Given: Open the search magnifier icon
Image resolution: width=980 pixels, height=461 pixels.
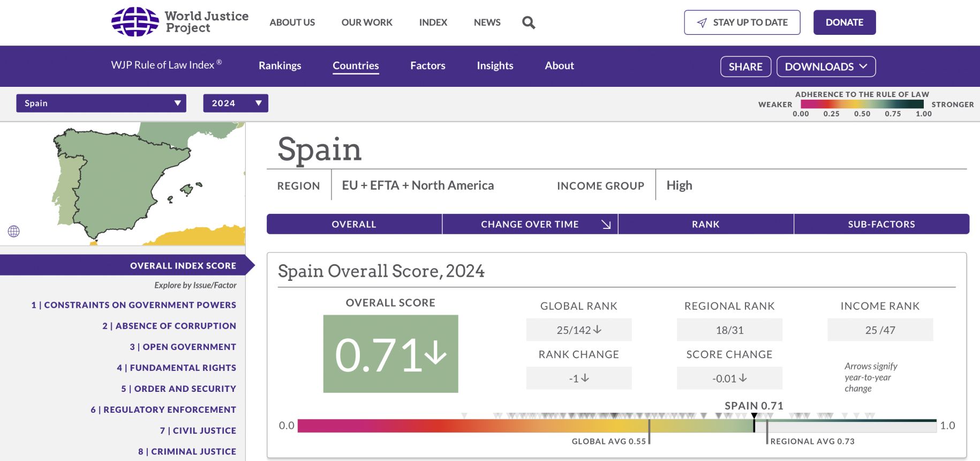Looking at the screenshot, I should click(x=529, y=23).
